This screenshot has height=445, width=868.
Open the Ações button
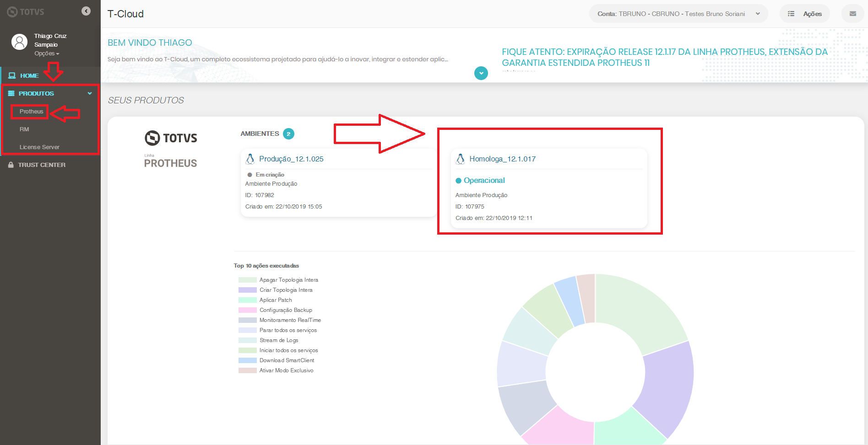point(804,14)
